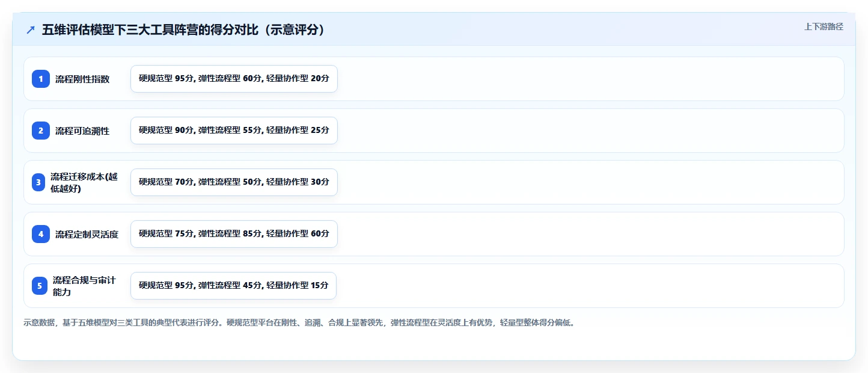The image size is (868, 373).
Task: Select the 流程定制灵活度 label
Action: pyautogui.click(x=87, y=234)
